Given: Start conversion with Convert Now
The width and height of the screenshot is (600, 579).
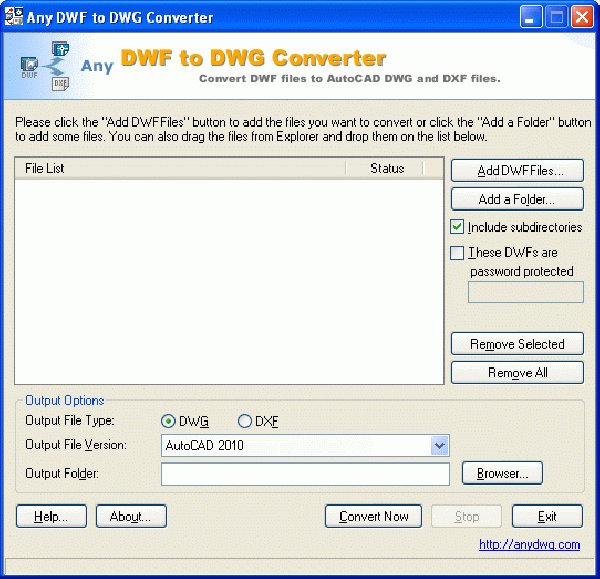Looking at the screenshot, I should coord(373,516).
